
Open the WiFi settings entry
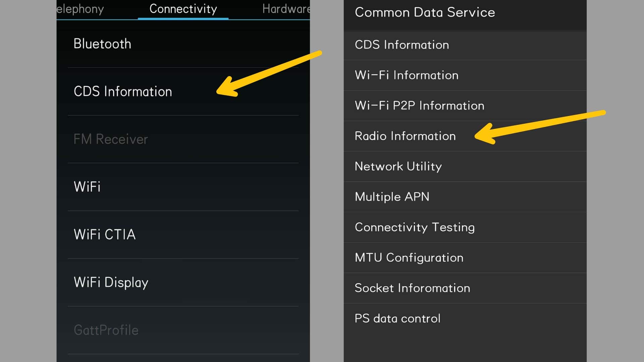87,187
